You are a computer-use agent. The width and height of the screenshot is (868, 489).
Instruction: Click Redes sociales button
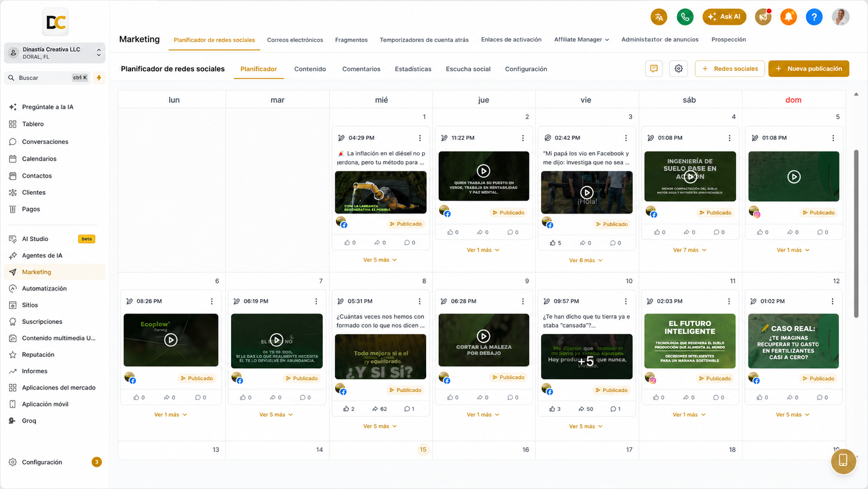(x=729, y=69)
